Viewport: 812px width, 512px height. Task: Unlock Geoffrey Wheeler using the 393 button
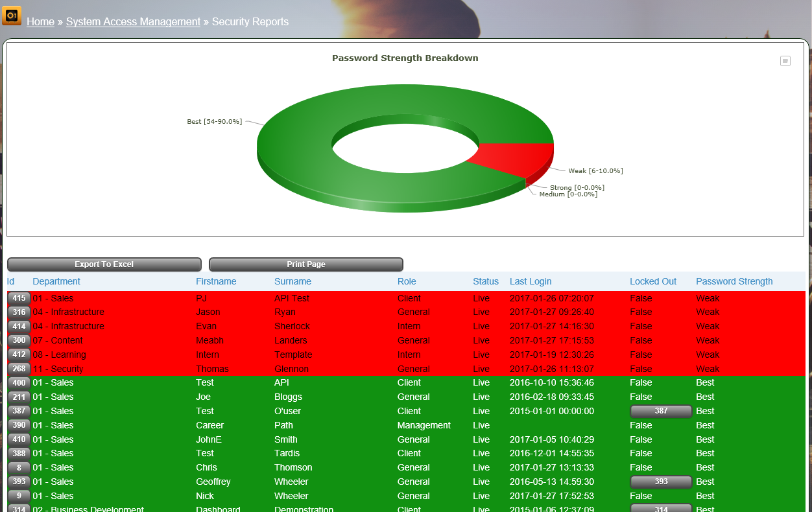pos(660,482)
